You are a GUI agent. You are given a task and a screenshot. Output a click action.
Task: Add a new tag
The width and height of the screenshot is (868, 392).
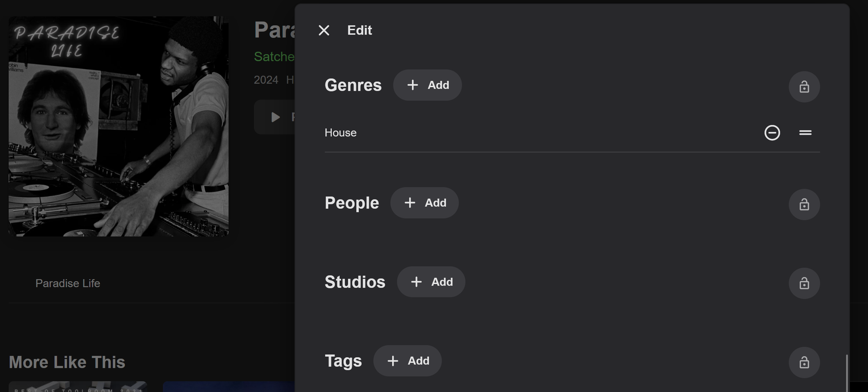(x=407, y=361)
